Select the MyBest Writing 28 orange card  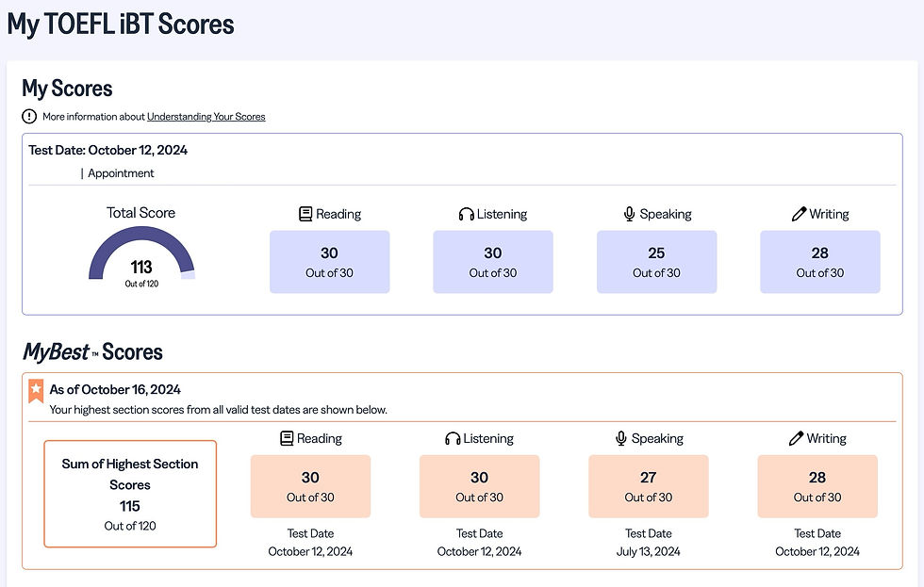point(817,486)
